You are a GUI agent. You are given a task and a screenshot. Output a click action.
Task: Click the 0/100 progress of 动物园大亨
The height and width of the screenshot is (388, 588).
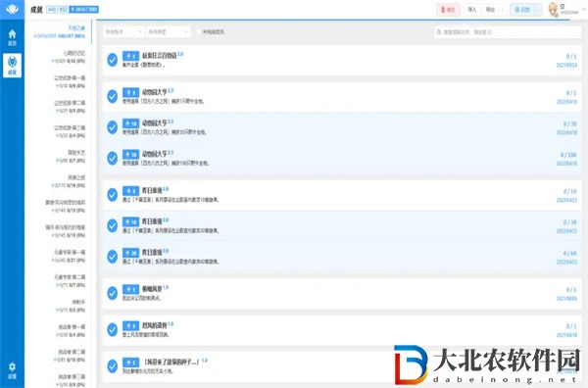click(x=568, y=155)
